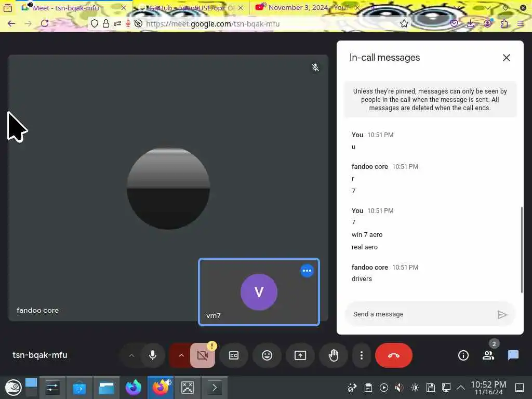Open the openSUSE application launcher
The image size is (532, 399).
click(13, 388)
